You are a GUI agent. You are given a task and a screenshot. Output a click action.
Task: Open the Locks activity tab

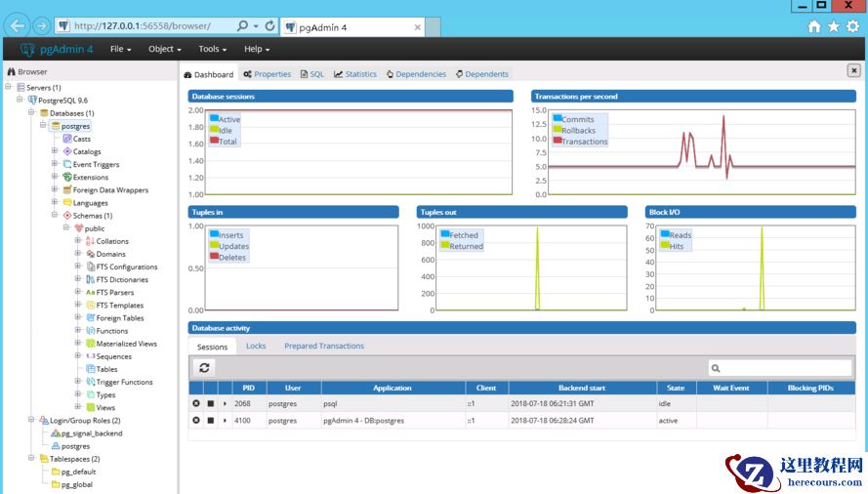click(256, 346)
